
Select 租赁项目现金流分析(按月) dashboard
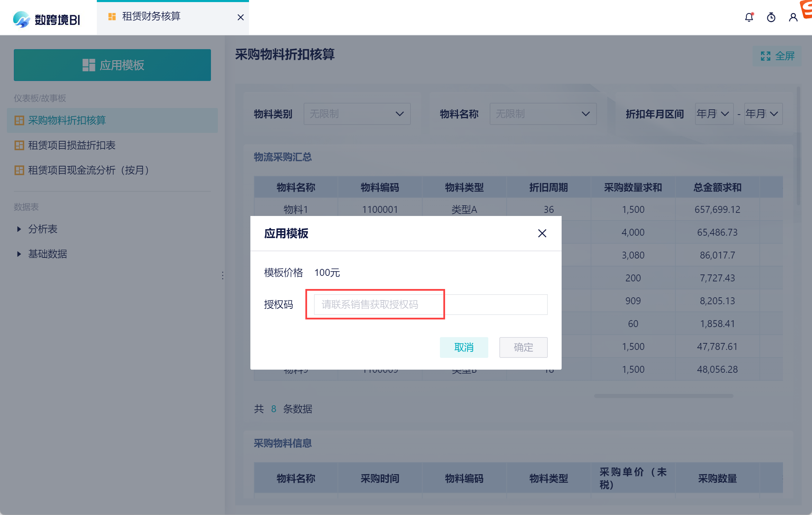[88, 170]
